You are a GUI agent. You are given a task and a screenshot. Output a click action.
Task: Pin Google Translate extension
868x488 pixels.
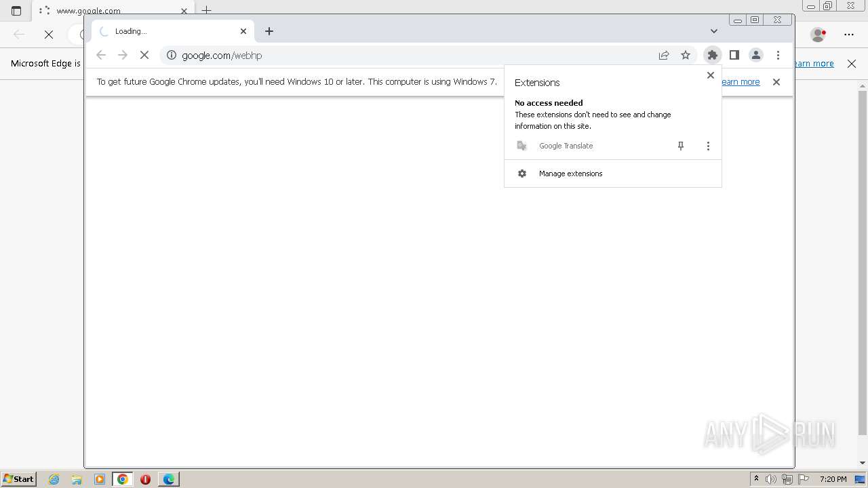[681, 146]
